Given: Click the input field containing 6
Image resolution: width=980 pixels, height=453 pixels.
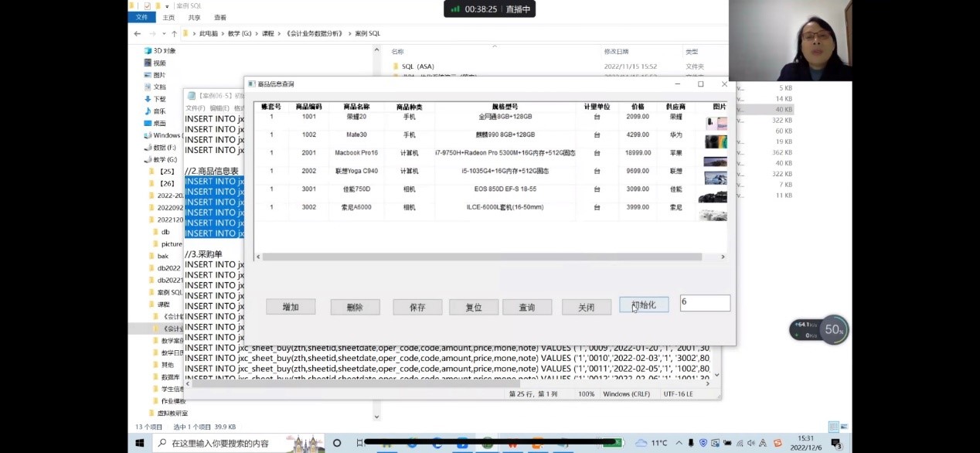Looking at the screenshot, I should [x=704, y=303].
